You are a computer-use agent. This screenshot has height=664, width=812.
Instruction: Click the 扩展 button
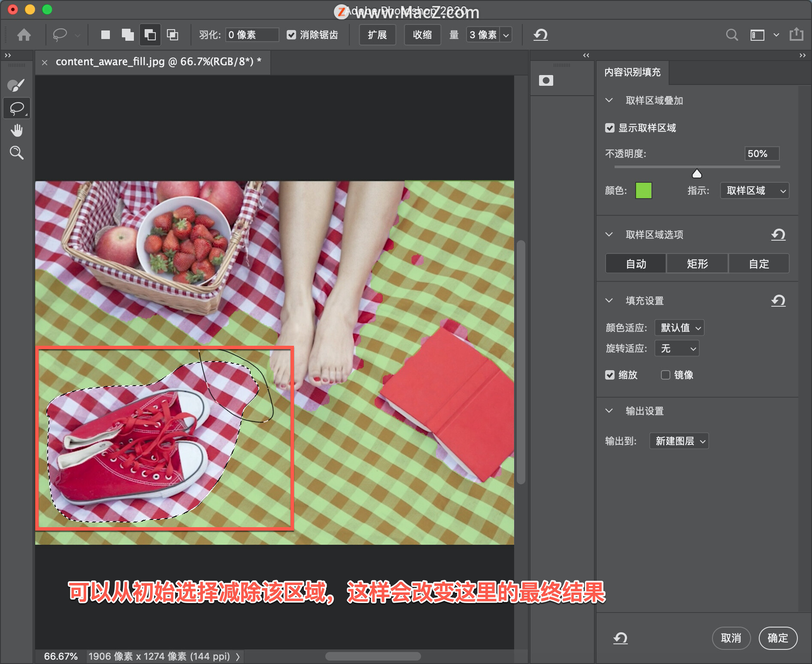point(377,35)
